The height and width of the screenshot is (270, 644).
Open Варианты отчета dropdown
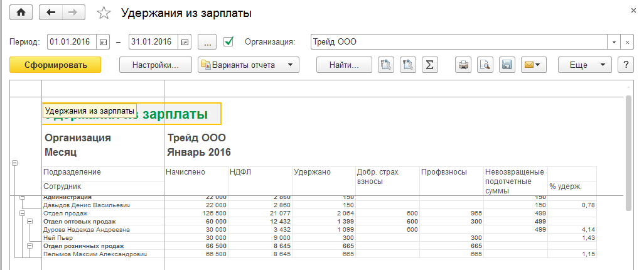click(249, 65)
